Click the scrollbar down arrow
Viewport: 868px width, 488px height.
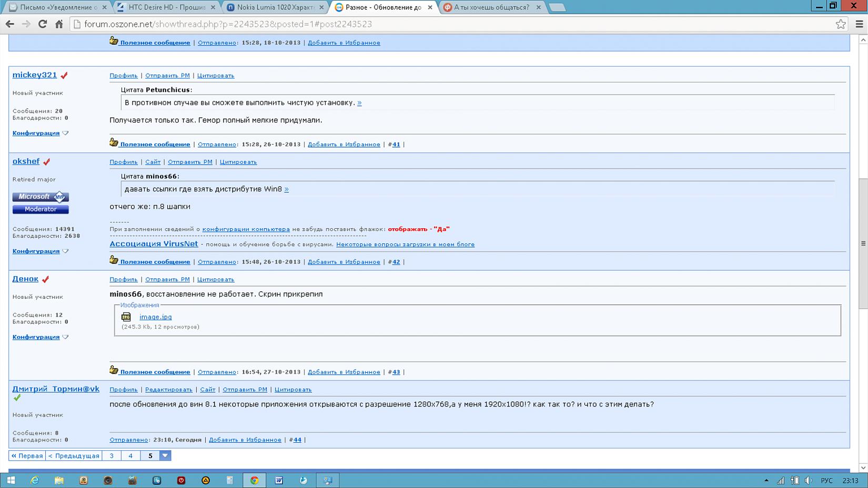[863, 467]
